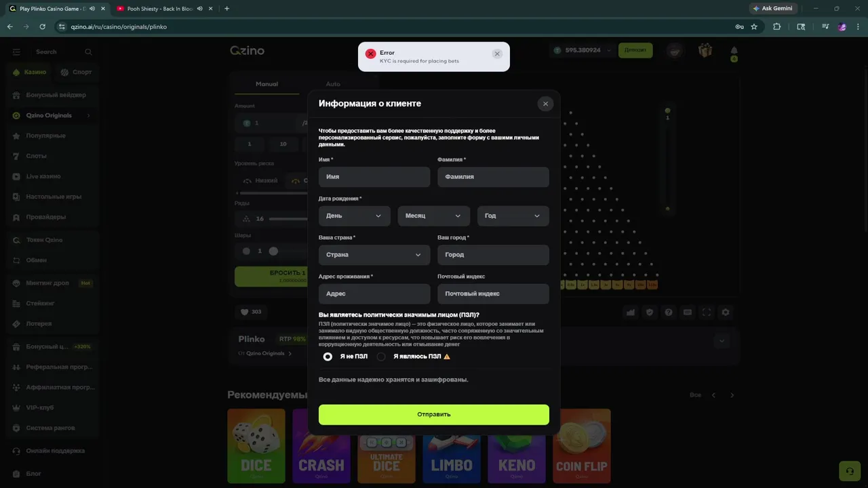The width and height of the screenshot is (868, 488).
Task: Click the gift box icon in header
Action: pyautogui.click(x=705, y=50)
